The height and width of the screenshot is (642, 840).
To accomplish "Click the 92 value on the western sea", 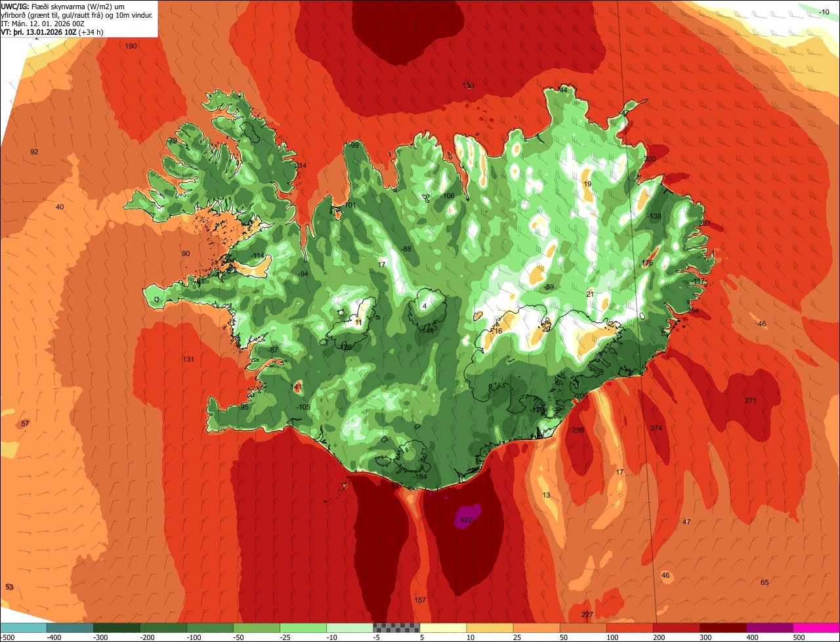I will point(34,152).
